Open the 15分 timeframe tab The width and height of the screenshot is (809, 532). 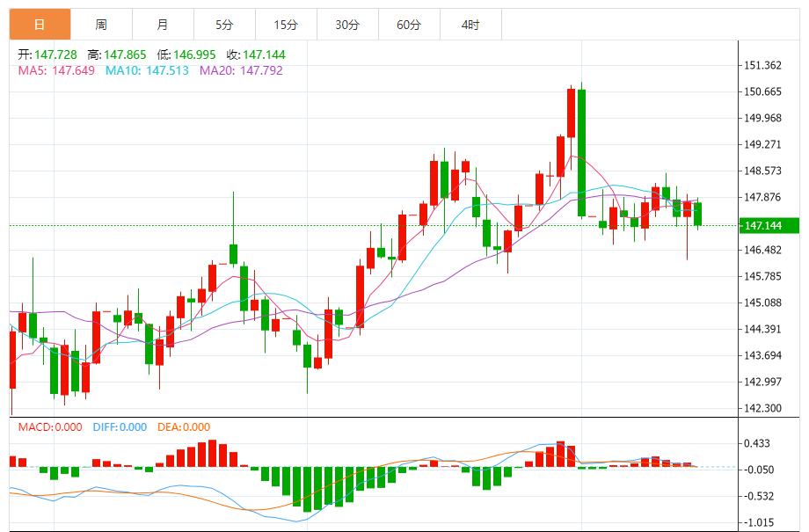(x=286, y=25)
